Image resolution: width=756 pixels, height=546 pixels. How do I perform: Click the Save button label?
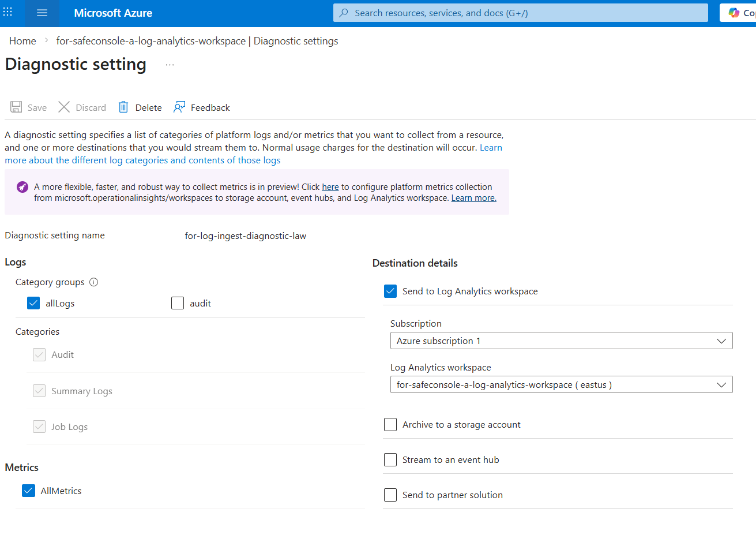(x=37, y=107)
